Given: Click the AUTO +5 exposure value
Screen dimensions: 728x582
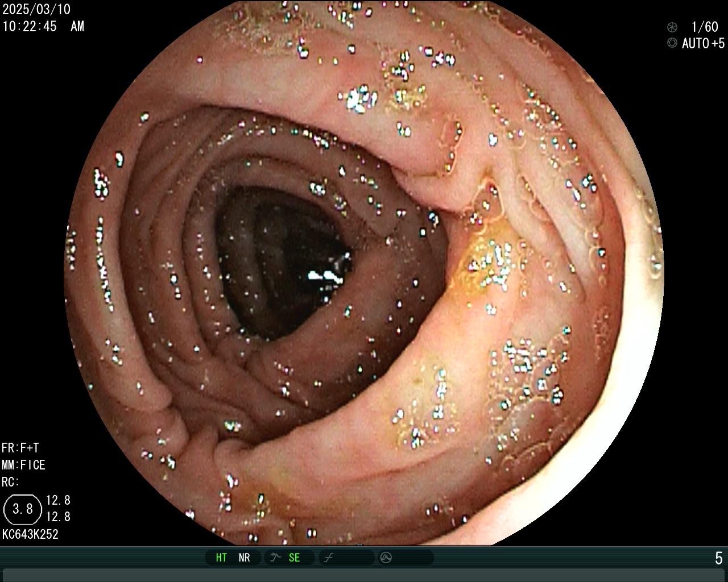Looking at the screenshot, I should click(x=704, y=43).
